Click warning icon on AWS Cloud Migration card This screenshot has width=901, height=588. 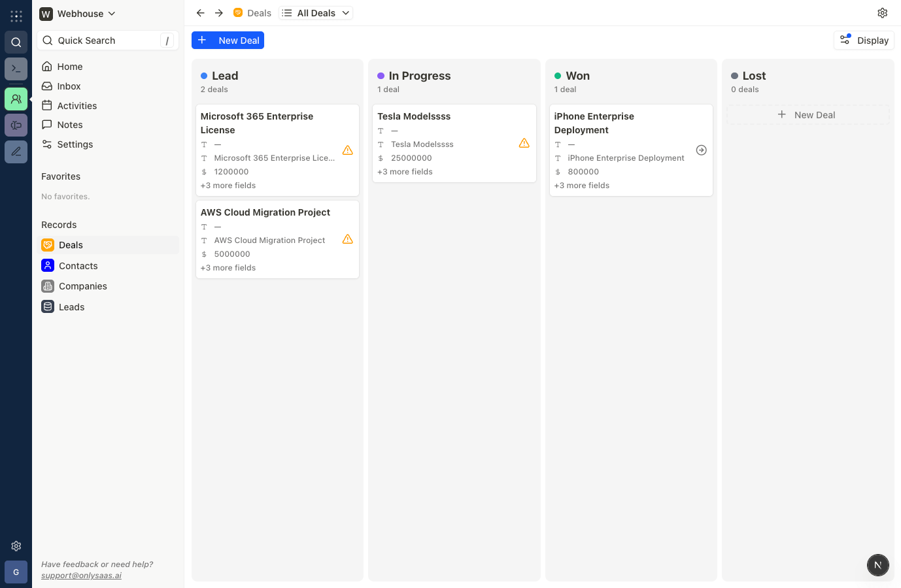[x=348, y=239]
